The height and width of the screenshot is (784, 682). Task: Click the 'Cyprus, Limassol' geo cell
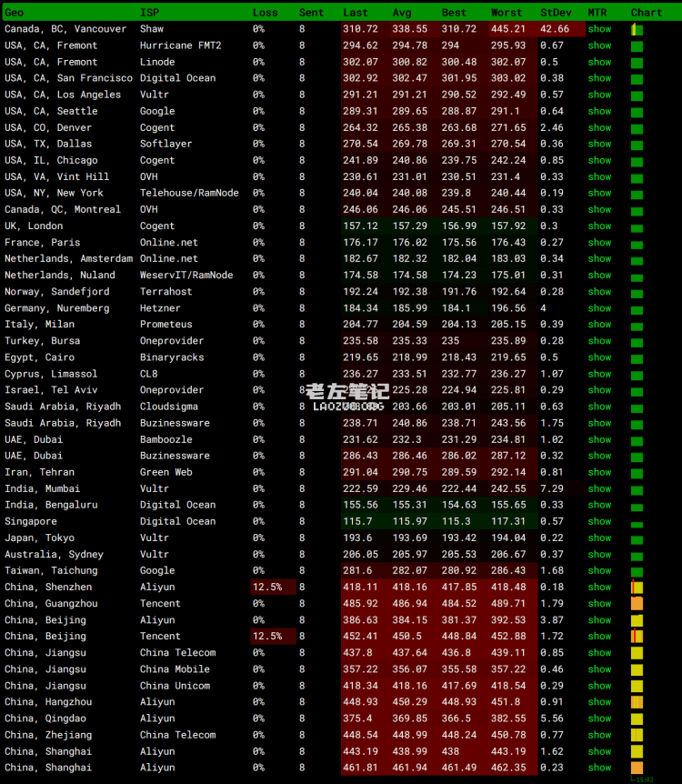point(51,374)
